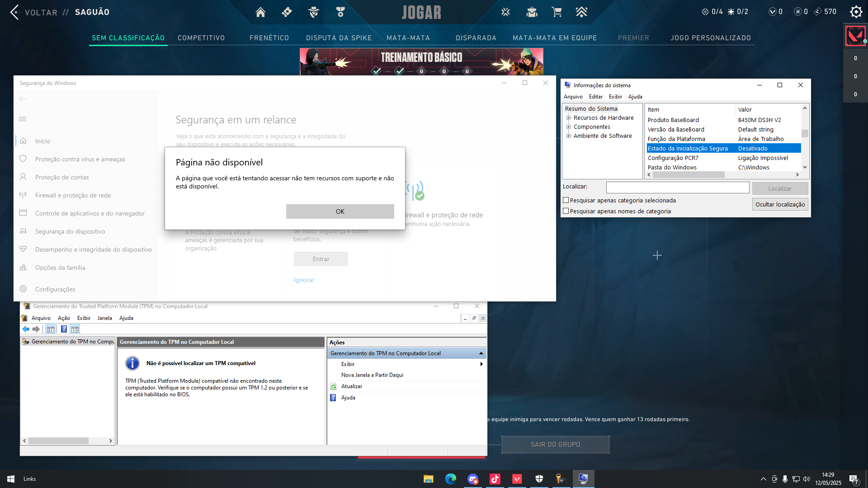Viewport: 868px width, 488px height.
Task: Open the Valorant settings gear icon
Action: point(856,12)
